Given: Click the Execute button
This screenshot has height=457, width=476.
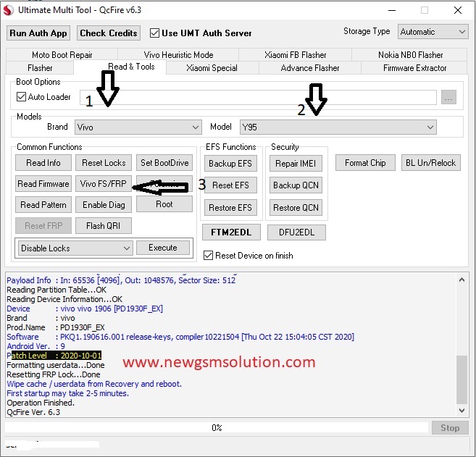Looking at the screenshot, I should pos(163,247).
